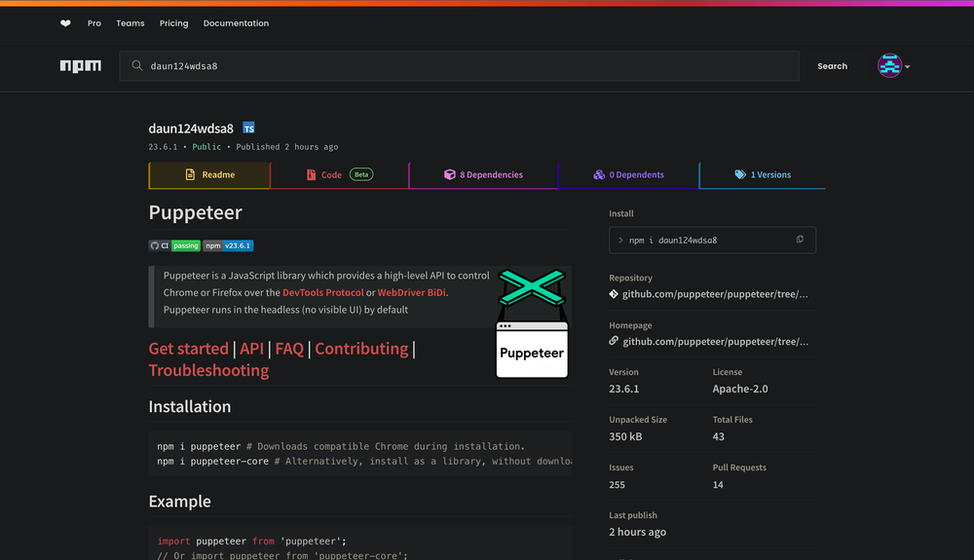Screen dimensions: 974x560
Task: Click the 350 kB unpacked size value
Action: [x=625, y=436]
